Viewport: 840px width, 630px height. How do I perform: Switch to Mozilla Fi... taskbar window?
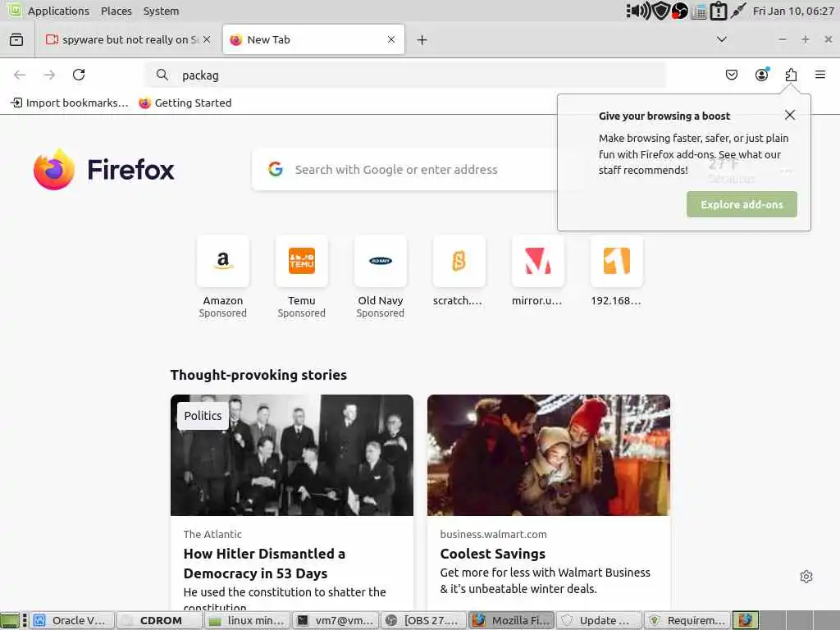[510, 620]
